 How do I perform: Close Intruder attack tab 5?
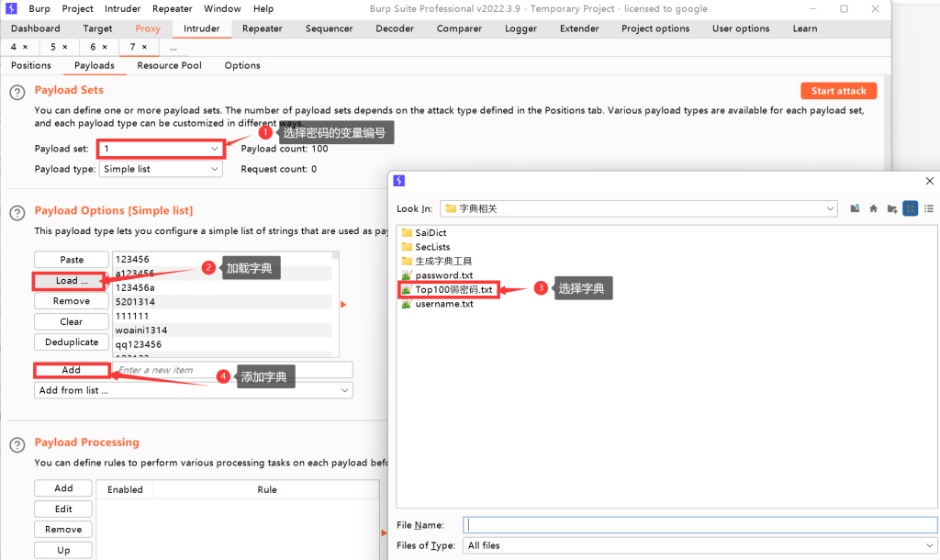65,47
